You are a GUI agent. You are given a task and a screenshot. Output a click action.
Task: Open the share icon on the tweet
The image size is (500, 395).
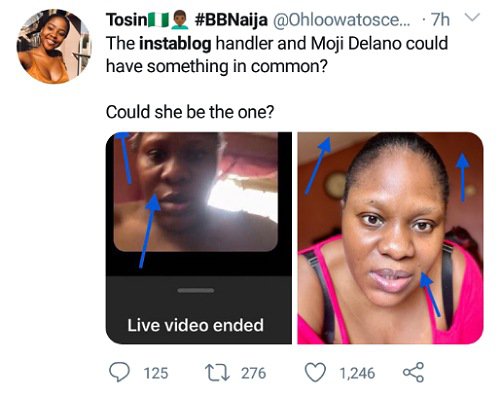[414, 372]
